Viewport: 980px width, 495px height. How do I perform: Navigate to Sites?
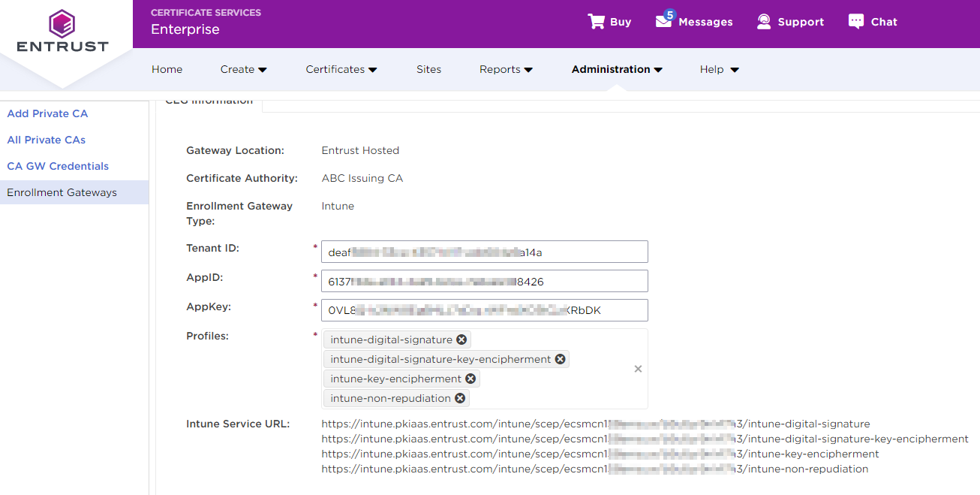(x=428, y=69)
